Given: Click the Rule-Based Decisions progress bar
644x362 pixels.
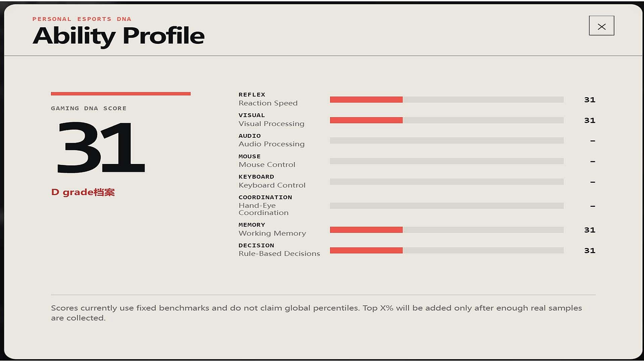Looking at the screenshot, I should [447, 250].
